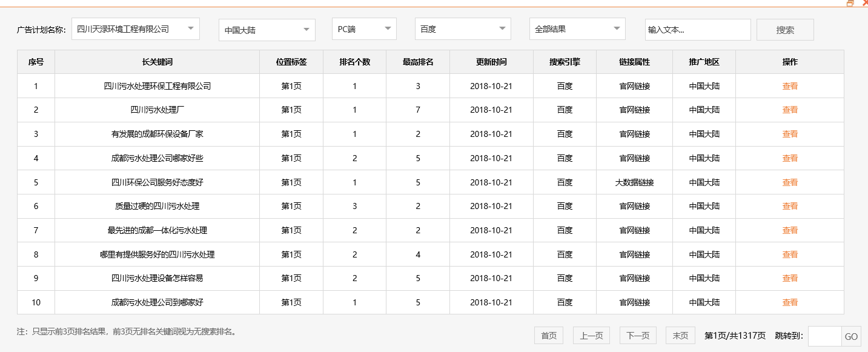Click 查看 for 成都污水处理公司到哪家好 row
Image resolution: width=868 pixels, height=352 pixels.
click(x=790, y=302)
